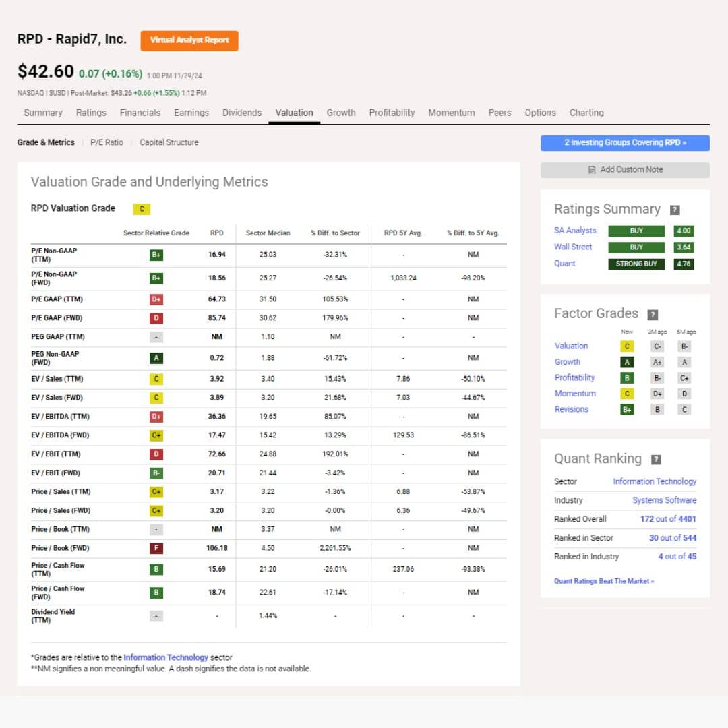The width and height of the screenshot is (728, 728).
Task: Click the Momentum factor grade now badge
Action: tap(627, 394)
